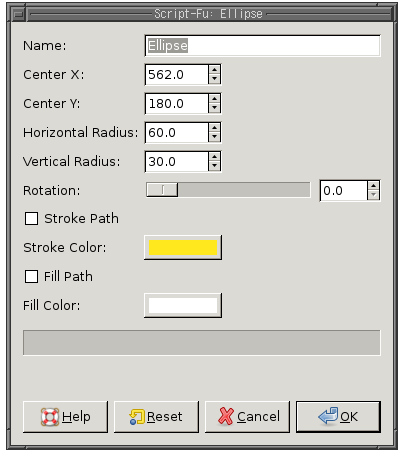401x459 pixels.
Task: Open the window menu in title bar
Action: 19,14
